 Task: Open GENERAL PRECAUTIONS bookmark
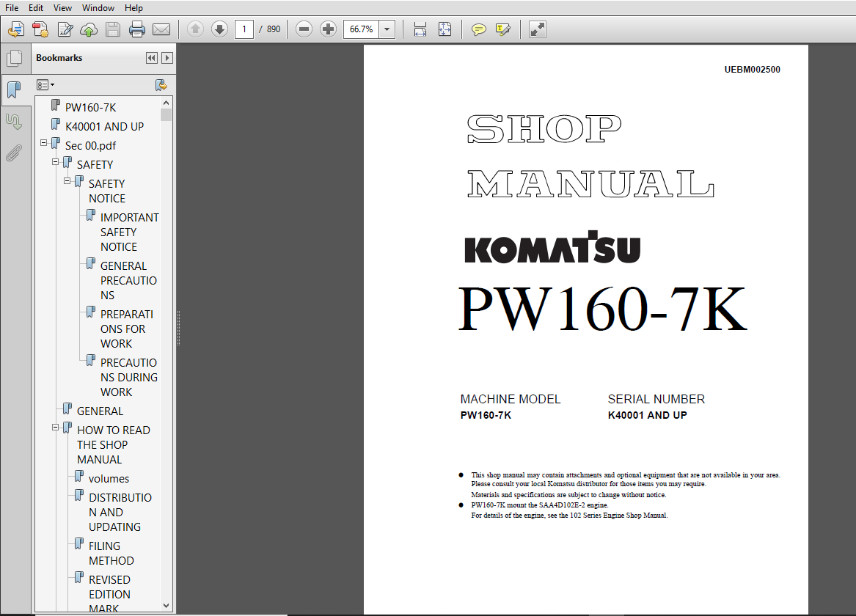(x=128, y=280)
